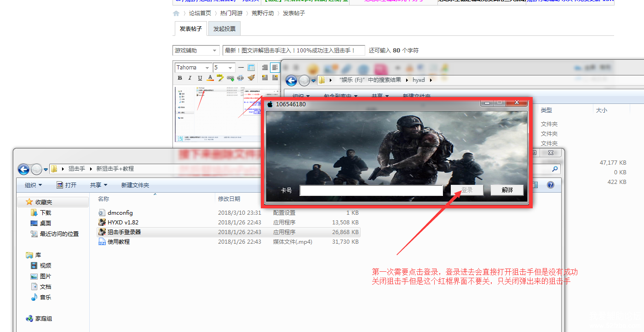Viewport: 644px width, 332px height.
Task: Click the 卡号 input field in login dialog
Action: (371, 190)
